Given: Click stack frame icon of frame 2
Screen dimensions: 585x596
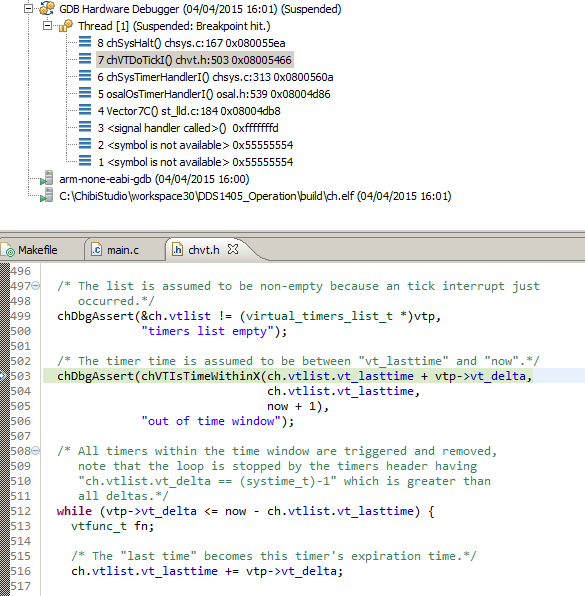Looking at the screenshot, I should 85,143.
